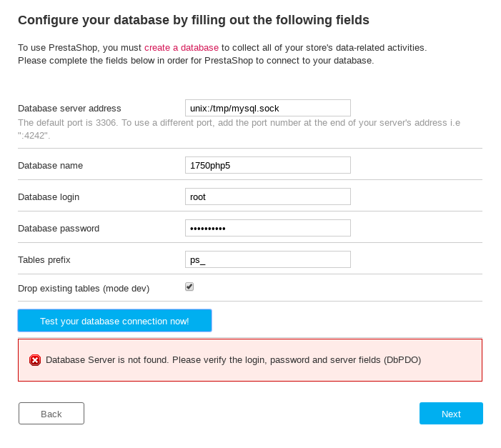Toggle the Drop existing tables checkbox
Viewport: 501px width, 448px height.
[189, 287]
